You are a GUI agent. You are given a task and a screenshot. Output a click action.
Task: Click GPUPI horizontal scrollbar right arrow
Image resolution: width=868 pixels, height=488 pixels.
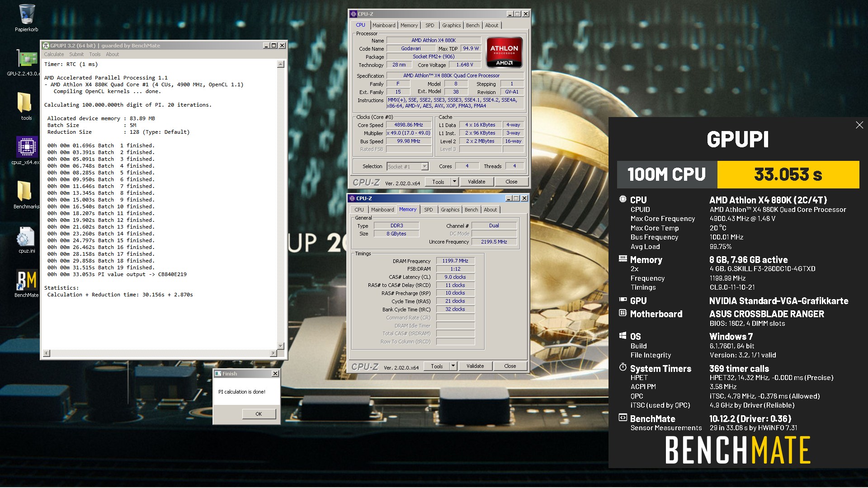coord(273,353)
